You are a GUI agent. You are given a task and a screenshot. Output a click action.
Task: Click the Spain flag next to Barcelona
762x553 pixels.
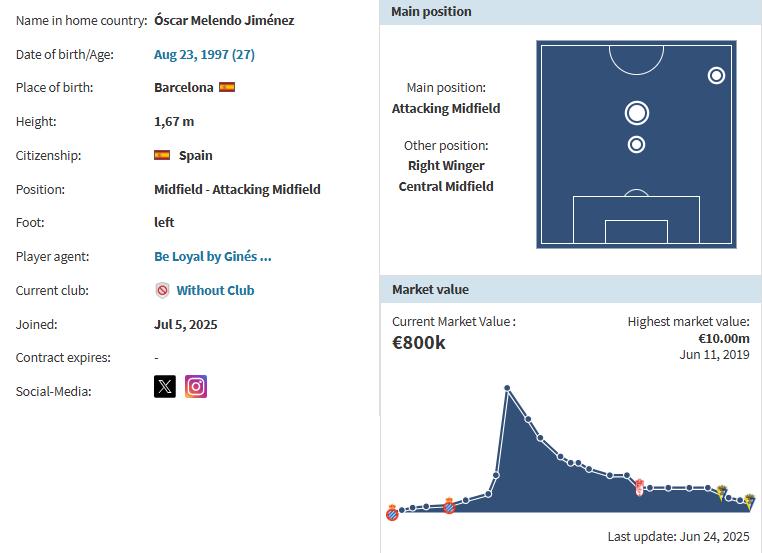pyautogui.click(x=227, y=87)
